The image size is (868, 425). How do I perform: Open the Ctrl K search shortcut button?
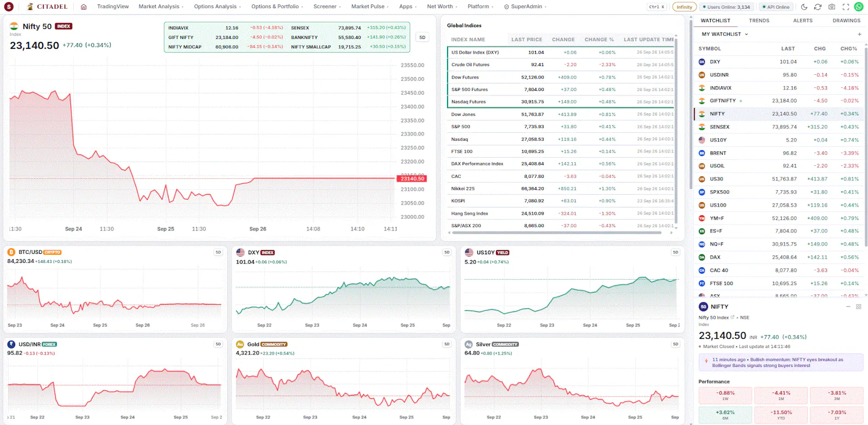656,7
